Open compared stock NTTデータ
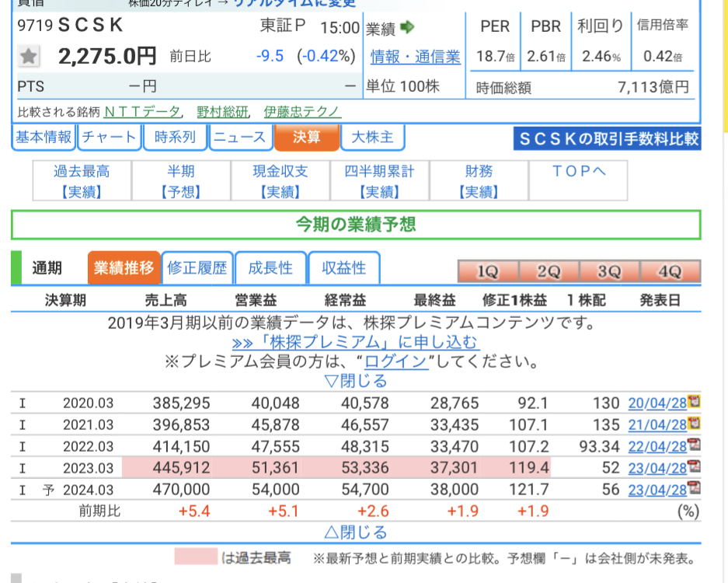 [142, 112]
